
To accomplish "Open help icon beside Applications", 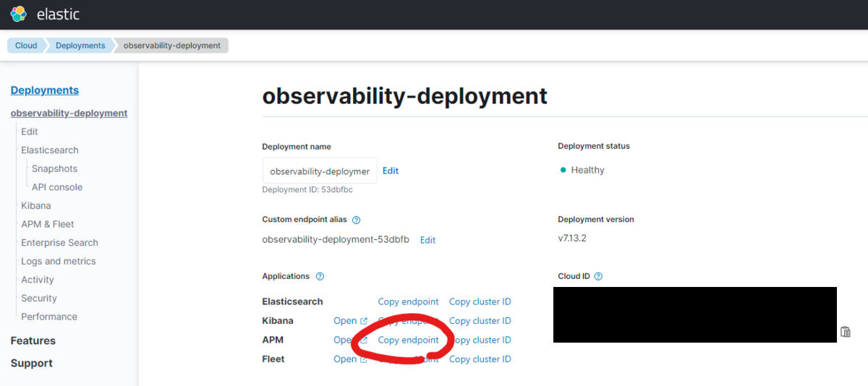I will click(x=320, y=276).
